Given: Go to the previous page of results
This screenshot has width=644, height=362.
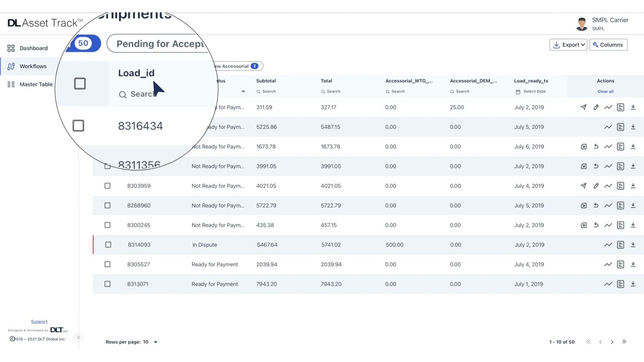Looking at the screenshot, I should point(600,342).
